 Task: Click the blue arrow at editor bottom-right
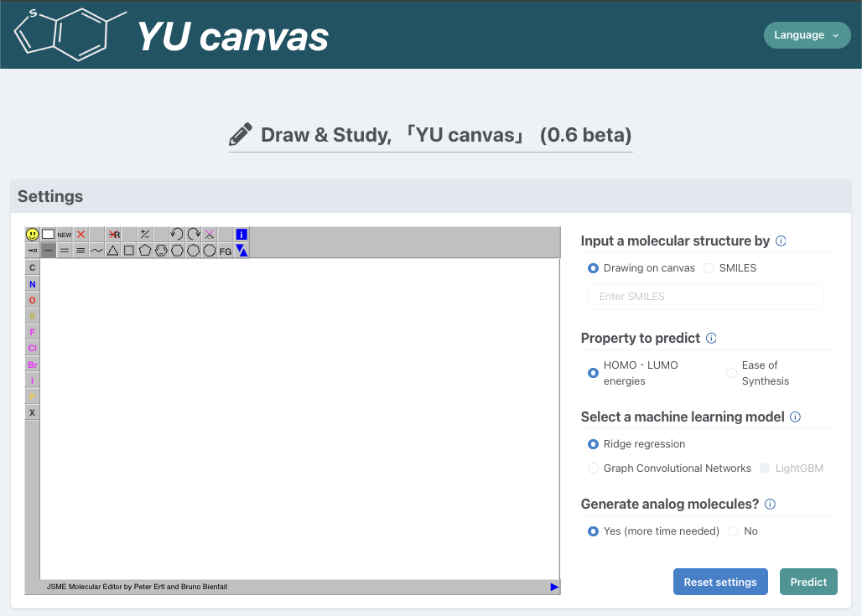554,587
